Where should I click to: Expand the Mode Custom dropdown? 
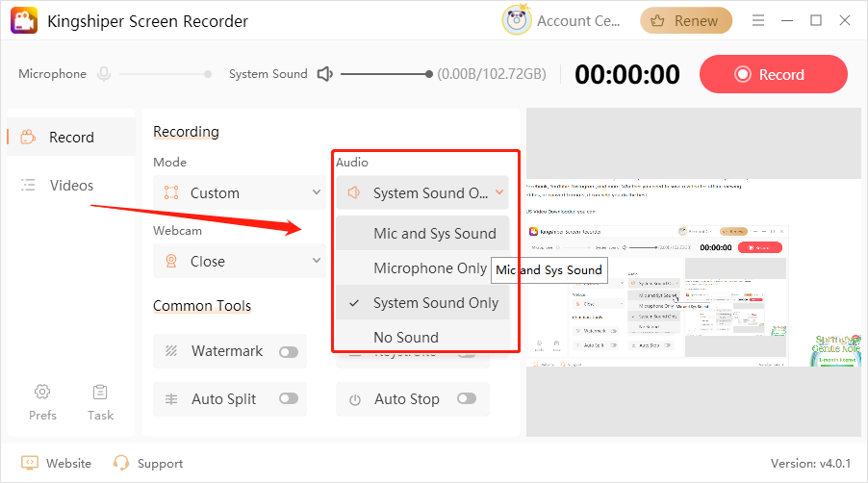(x=240, y=192)
